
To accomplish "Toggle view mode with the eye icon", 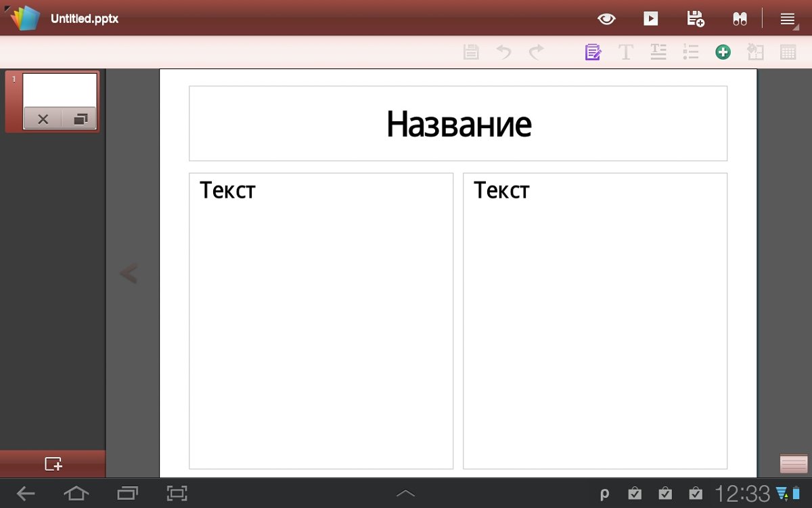I will click(606, 19).
